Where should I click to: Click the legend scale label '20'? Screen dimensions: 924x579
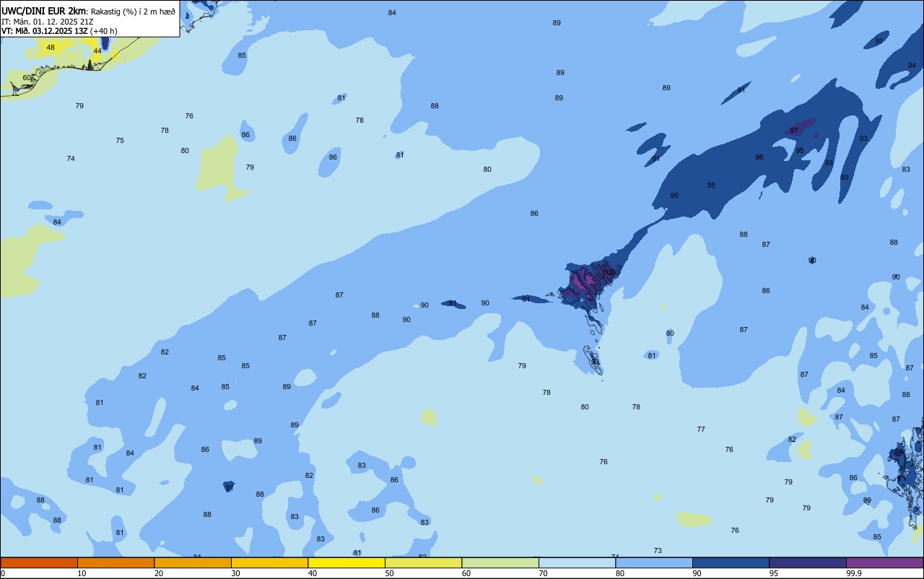coord(159,573)
